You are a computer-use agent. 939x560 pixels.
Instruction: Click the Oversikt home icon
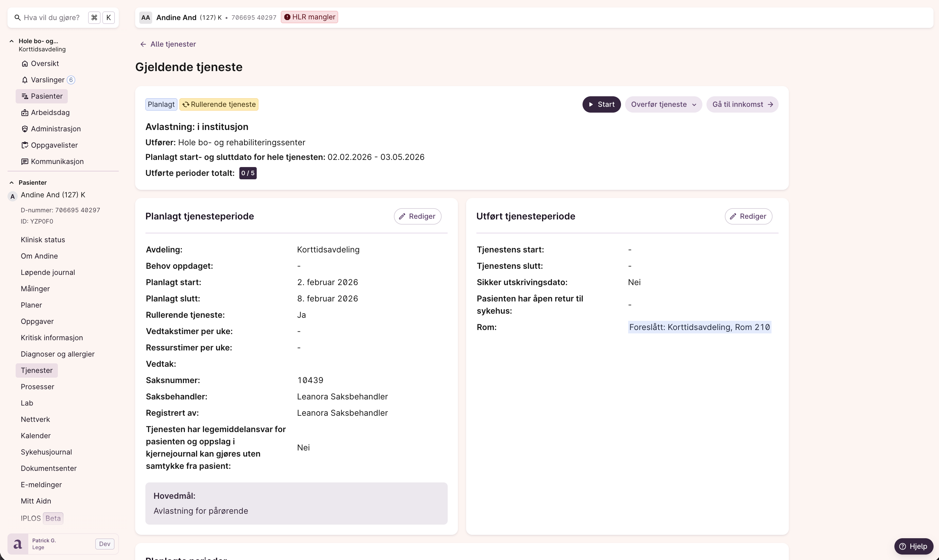point(25,64)
